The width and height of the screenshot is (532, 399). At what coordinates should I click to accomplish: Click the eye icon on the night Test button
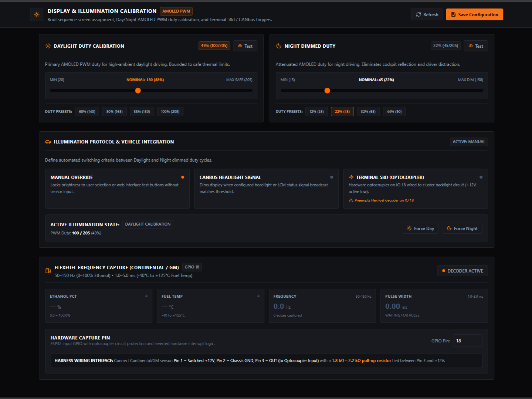click(471, 46)
